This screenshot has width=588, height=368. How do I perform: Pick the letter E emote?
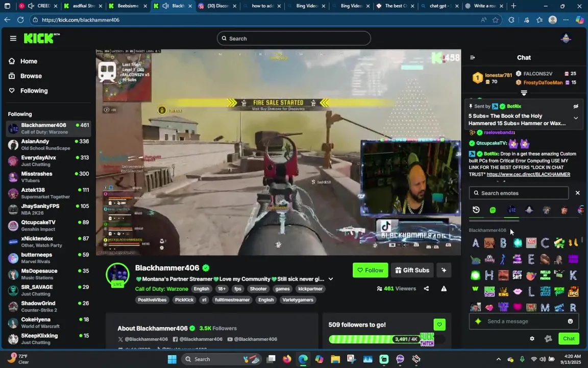click(531, 259)
